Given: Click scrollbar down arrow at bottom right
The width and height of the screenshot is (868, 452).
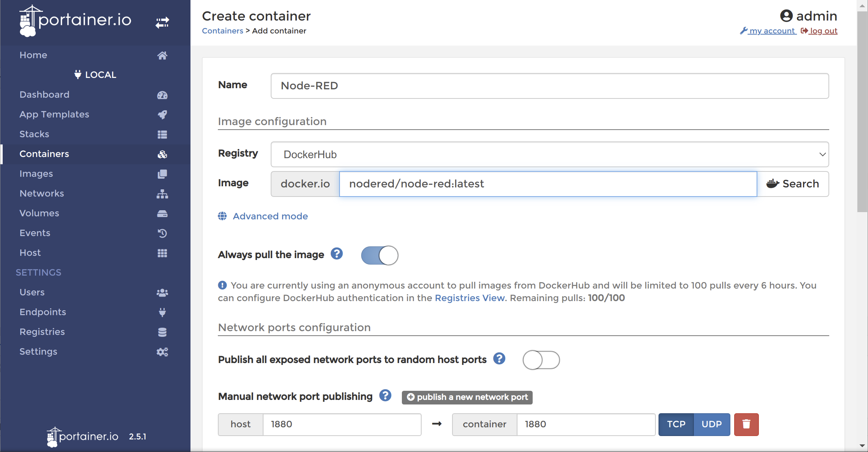Looking at the screenshot, I should coord(862,446).
